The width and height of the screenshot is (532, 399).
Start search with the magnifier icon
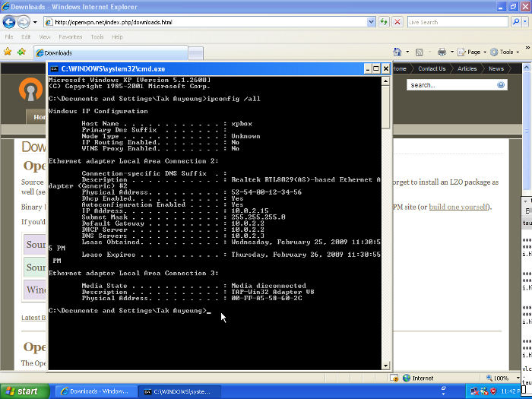tap(516, 22)
